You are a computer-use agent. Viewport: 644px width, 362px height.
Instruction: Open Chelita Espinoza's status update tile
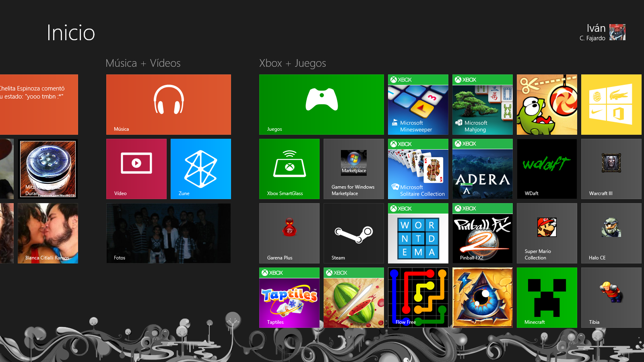click(x=39, y=105)
